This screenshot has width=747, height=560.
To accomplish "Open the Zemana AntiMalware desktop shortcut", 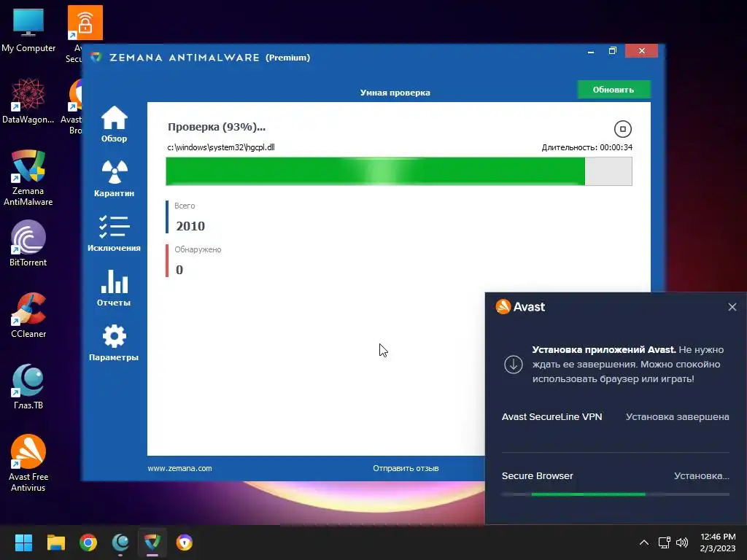I will click(x=28, y=178).
